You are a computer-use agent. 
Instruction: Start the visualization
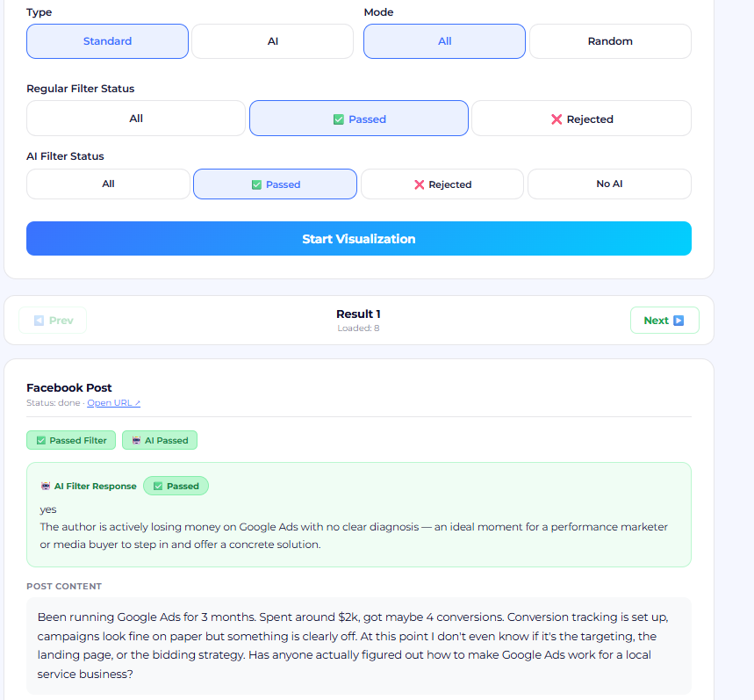point(359,239)
